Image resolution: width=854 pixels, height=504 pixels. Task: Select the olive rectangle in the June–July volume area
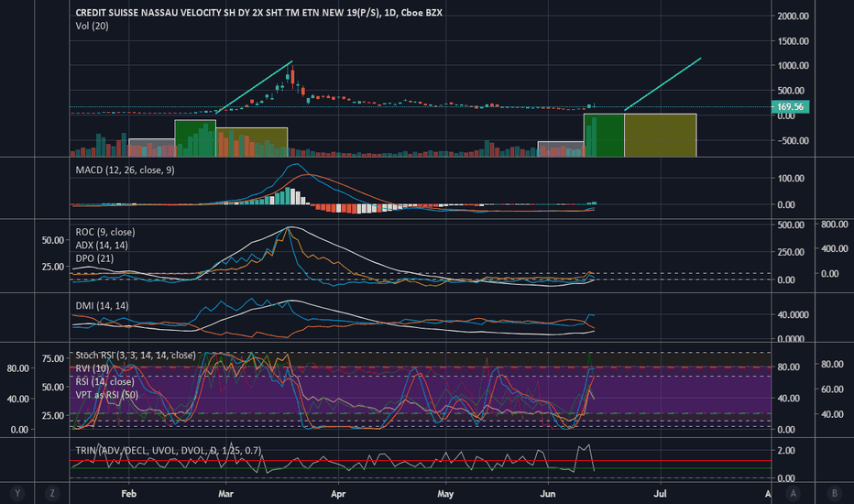click(x=660, y=135)
